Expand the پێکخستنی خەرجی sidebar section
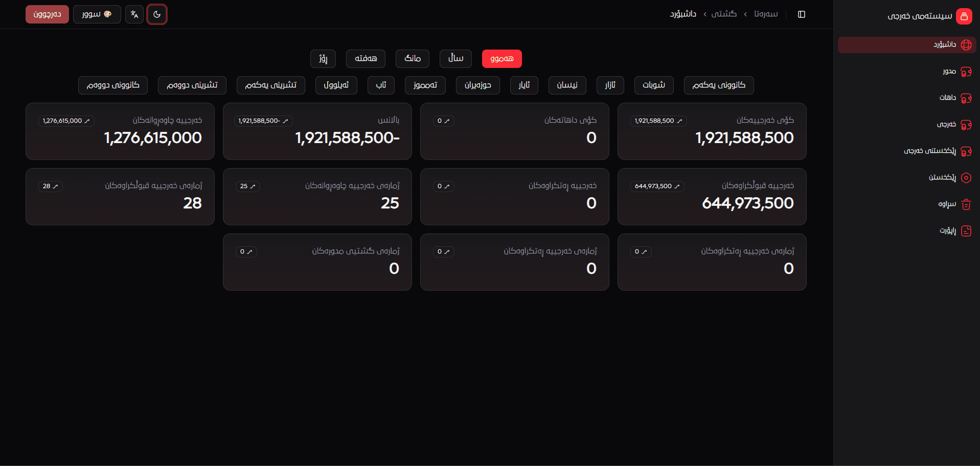 pyautogui.click(x=929, y=151)
